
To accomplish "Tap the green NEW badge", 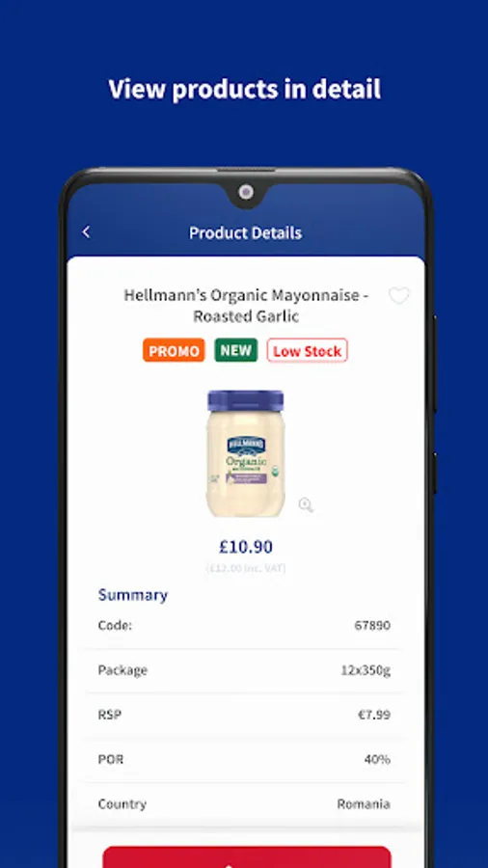I will tap(235, 350).
